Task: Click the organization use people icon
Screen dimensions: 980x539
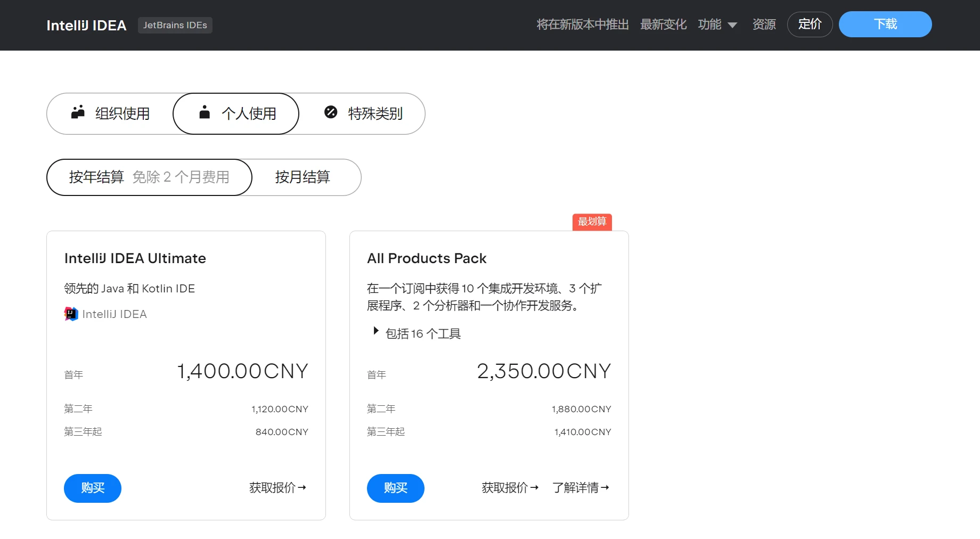Action: tap(78, 112)
